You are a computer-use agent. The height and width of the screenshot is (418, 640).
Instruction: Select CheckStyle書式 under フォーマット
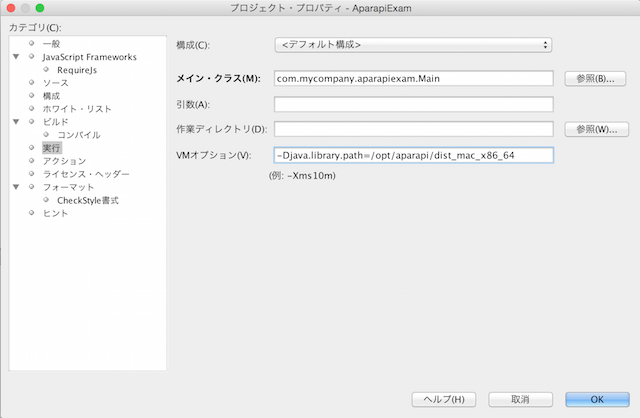[x=87, y=200]
